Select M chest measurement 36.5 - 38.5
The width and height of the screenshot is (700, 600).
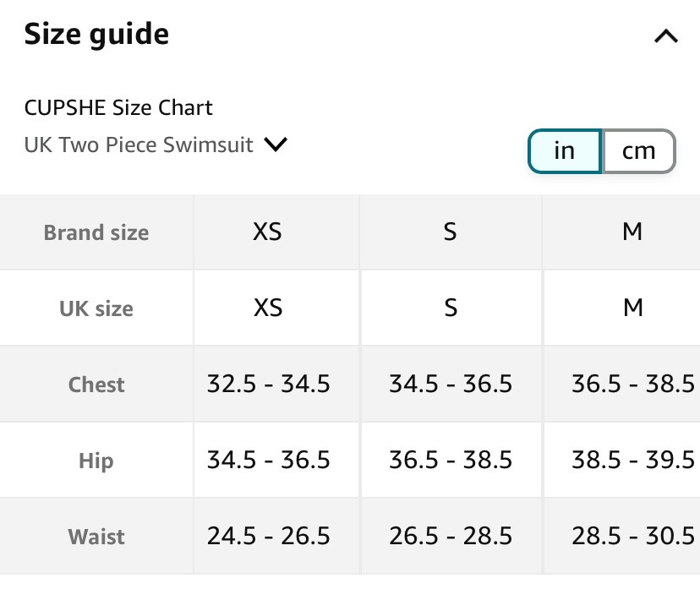(x=632, y=385)
